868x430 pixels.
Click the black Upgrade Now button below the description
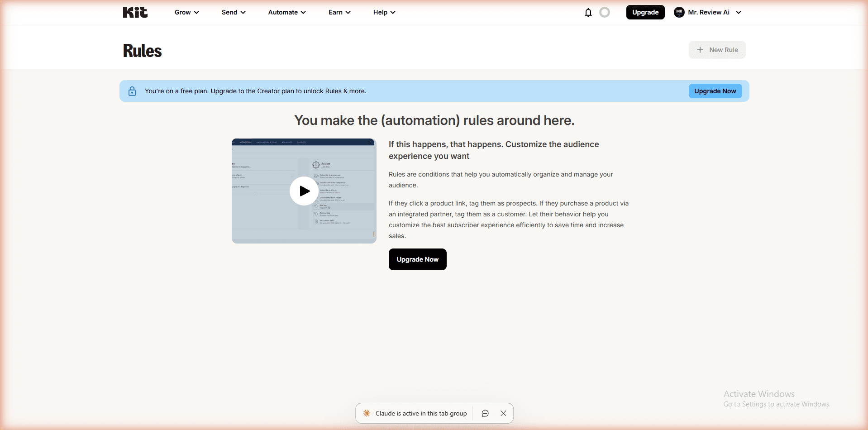(417, 259)
